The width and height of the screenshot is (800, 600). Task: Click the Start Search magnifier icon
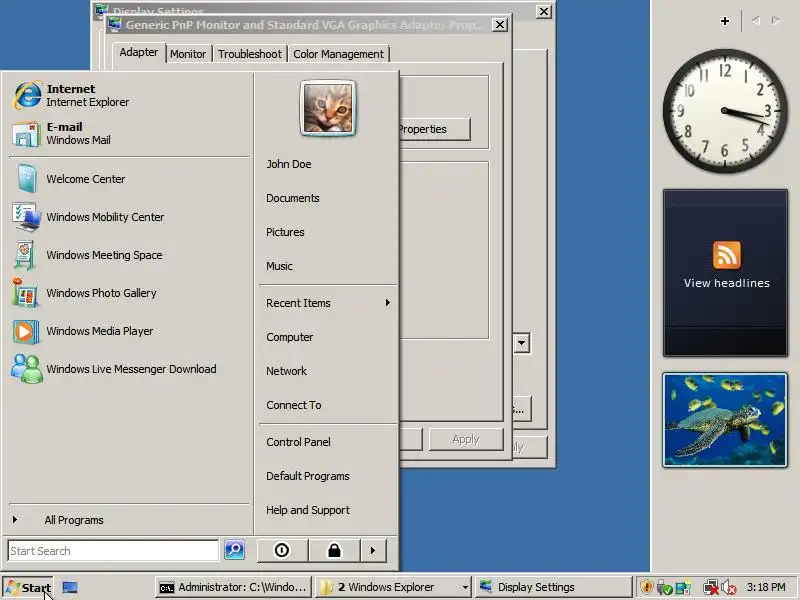(235, 550)
